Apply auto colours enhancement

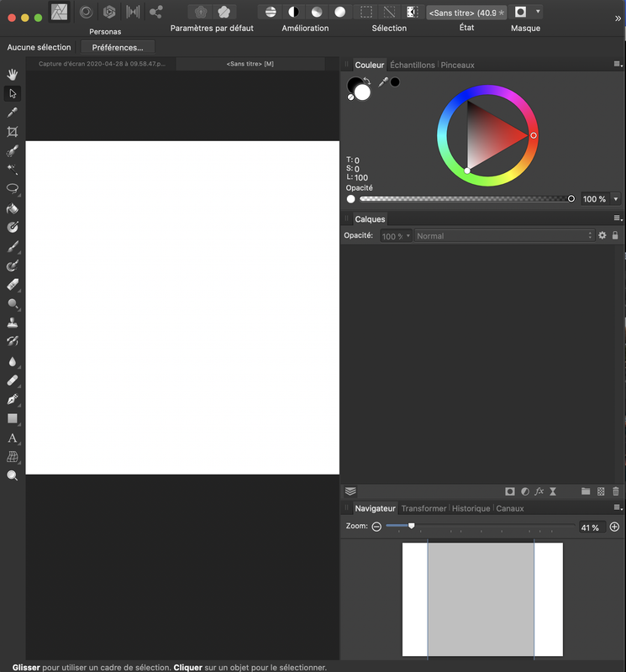pos(317,12)
